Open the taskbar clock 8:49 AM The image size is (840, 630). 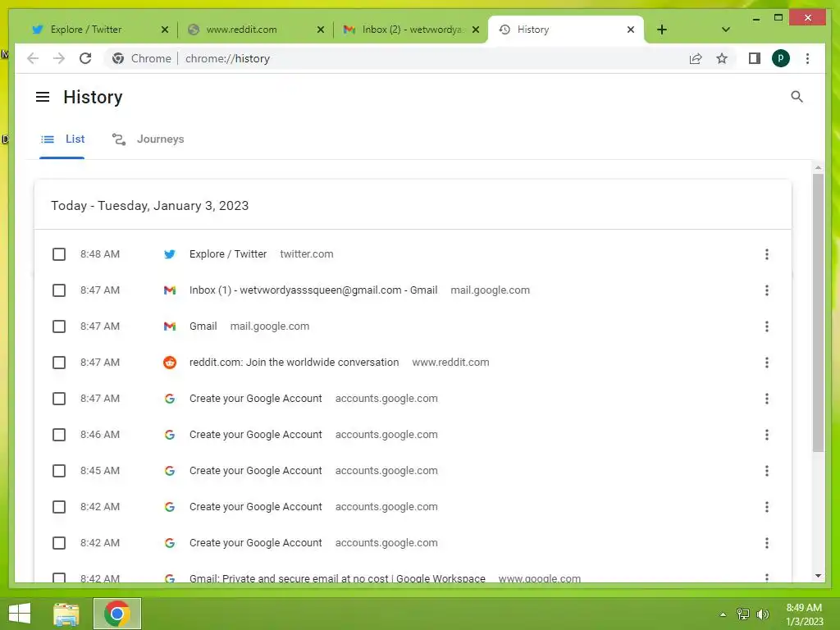pos(804,614)
